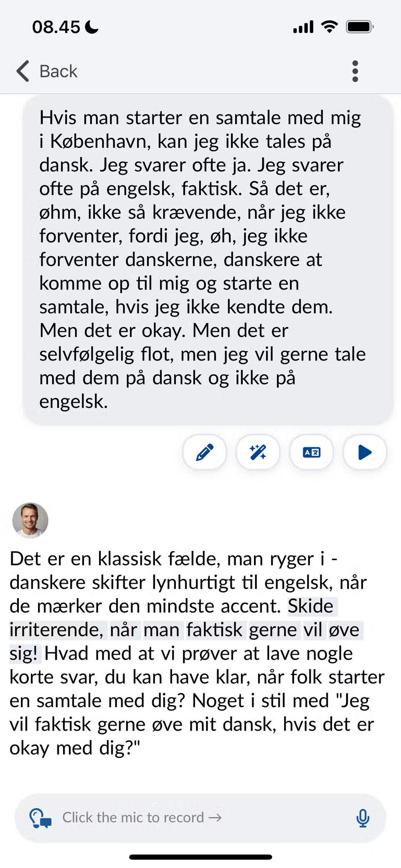The image size is (401, 868).
Task: Tap the highlighted word 'Skide'
Action: coord(310,606)
